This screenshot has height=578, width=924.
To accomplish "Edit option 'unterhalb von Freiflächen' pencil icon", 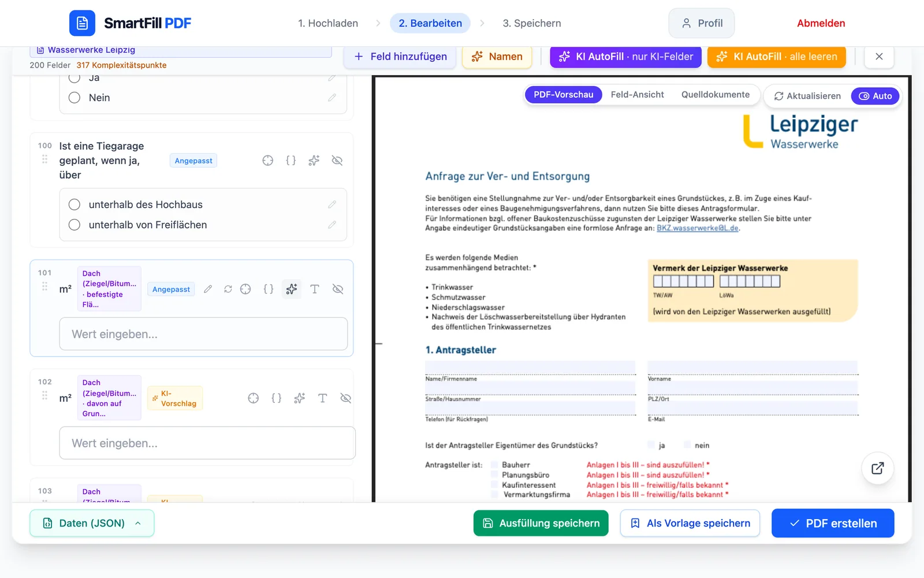I will tap(332, 225).
